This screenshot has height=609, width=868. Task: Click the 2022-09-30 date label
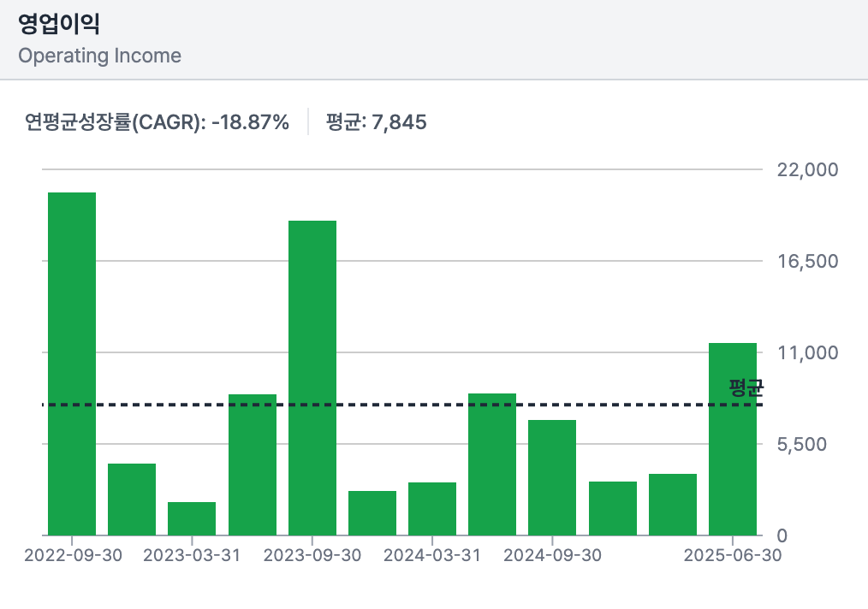click(x=73, y=555)
